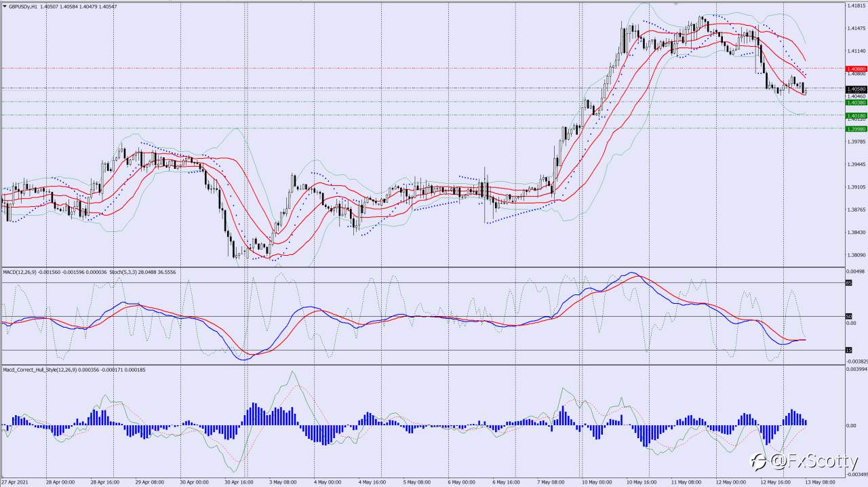Click the GBPUSDy,H1 chart title text
Screen dimensions: 868x487
click(23, 6)
